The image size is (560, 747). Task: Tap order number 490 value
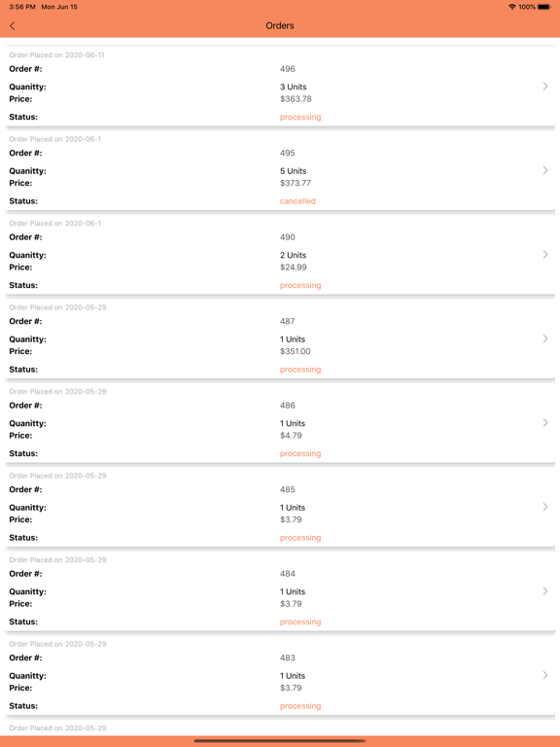[288, 237]
